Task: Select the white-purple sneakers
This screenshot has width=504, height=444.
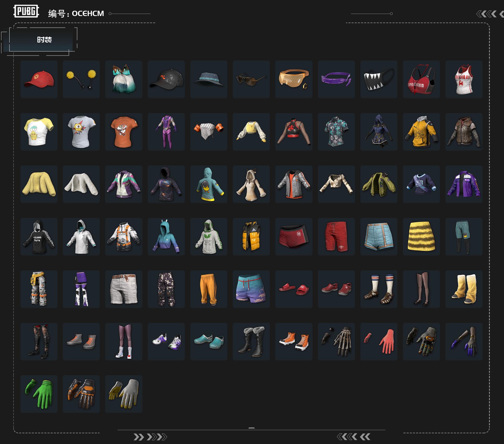Action: 166,341
